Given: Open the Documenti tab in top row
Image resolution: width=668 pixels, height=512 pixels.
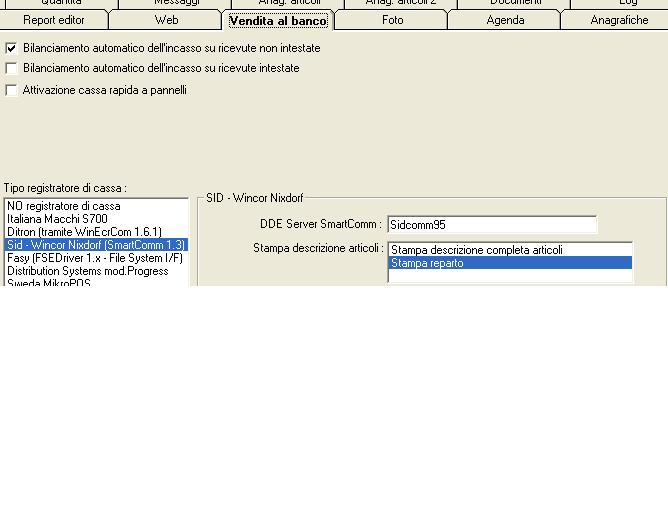Looking at the screenshot, I should (x=515, y=3).
